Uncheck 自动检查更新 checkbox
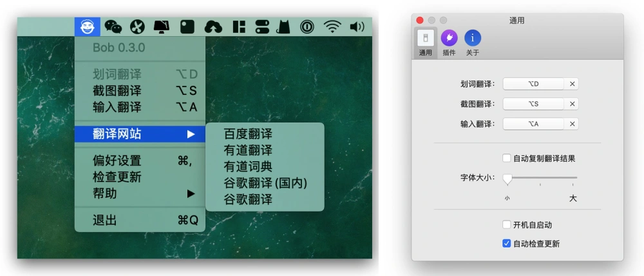The width and height of the screenshot is (644, 276). point(506,244)
